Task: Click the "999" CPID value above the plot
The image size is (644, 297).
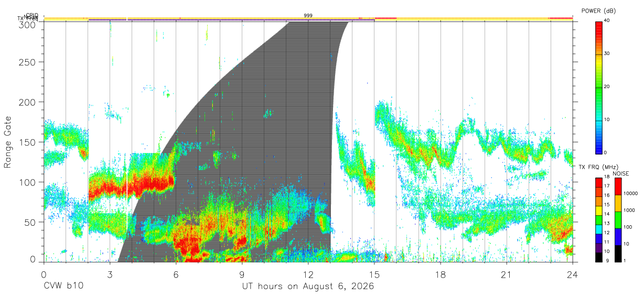Action: pos(308,16)
